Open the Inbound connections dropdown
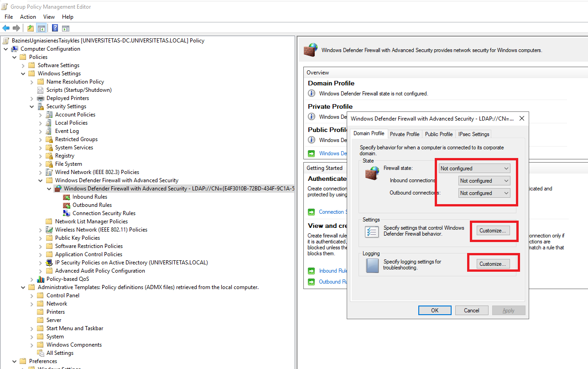Viewport: 588px width, 369px height. (x=484, y=181)
